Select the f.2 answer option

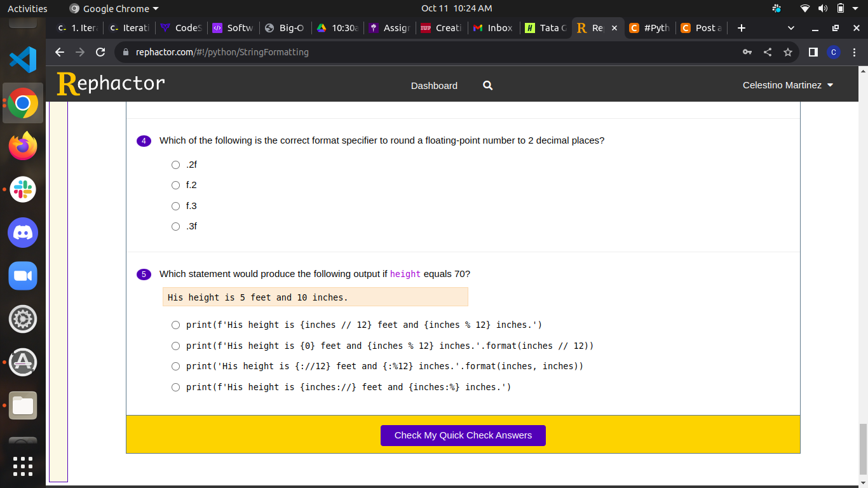[175, 185]
